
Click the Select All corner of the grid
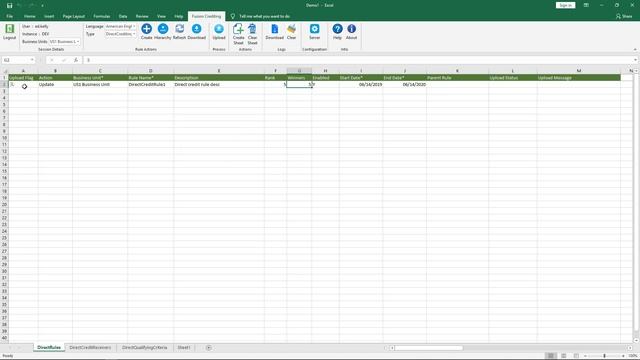(x=4, y=71)
